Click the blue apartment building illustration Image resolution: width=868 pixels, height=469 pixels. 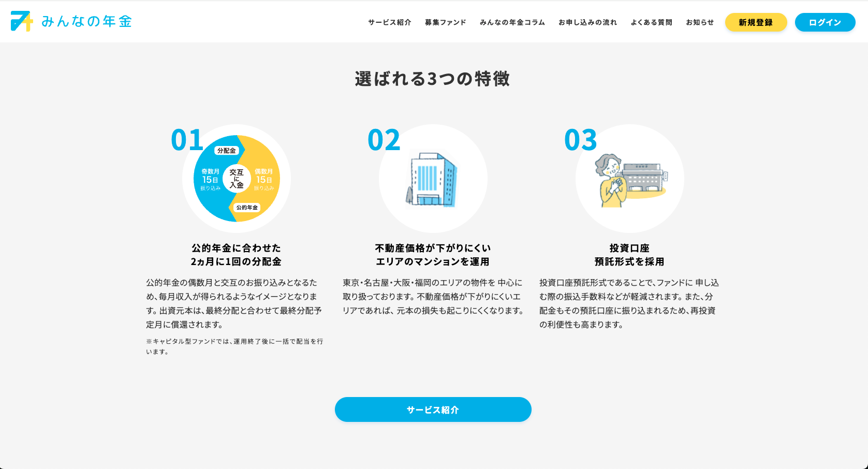[x=432, y=179]
